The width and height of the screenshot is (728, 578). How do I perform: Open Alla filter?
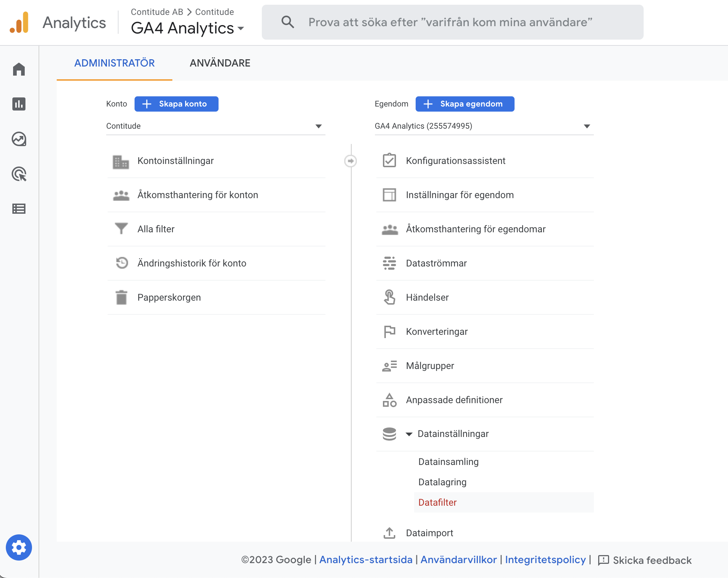[216, 229]
